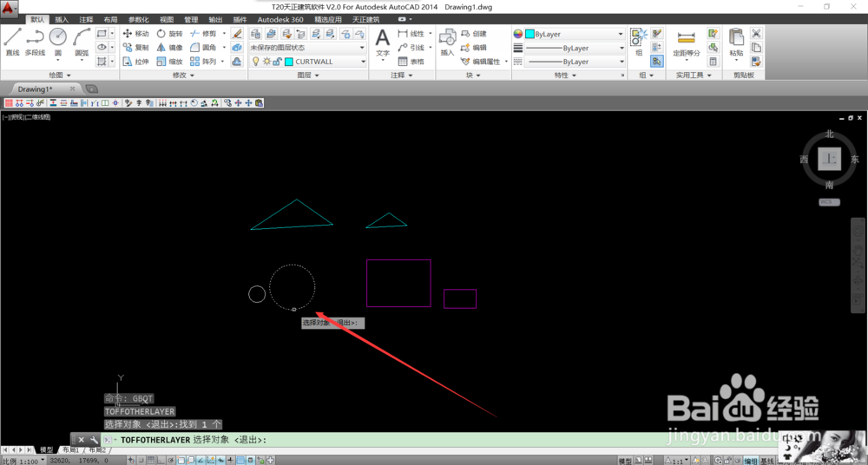The height and width of the screenshot is (465, 868).
Task: Click the 创建 block create icon
Action: 475,34
